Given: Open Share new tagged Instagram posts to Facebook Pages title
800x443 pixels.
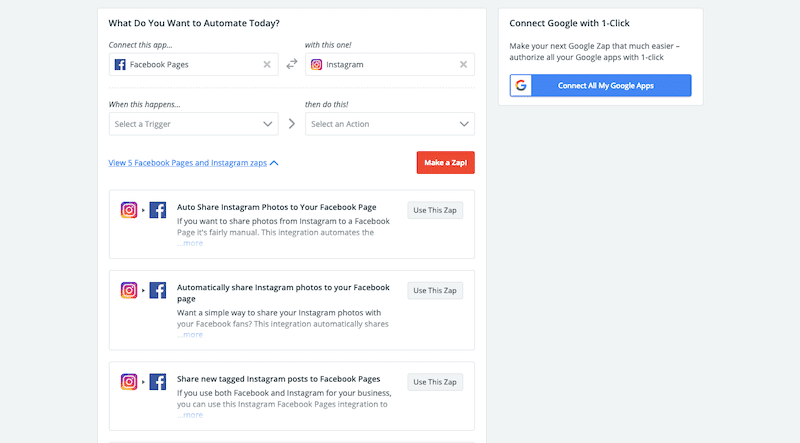Looking at the screenshot, I should [279, 379].
